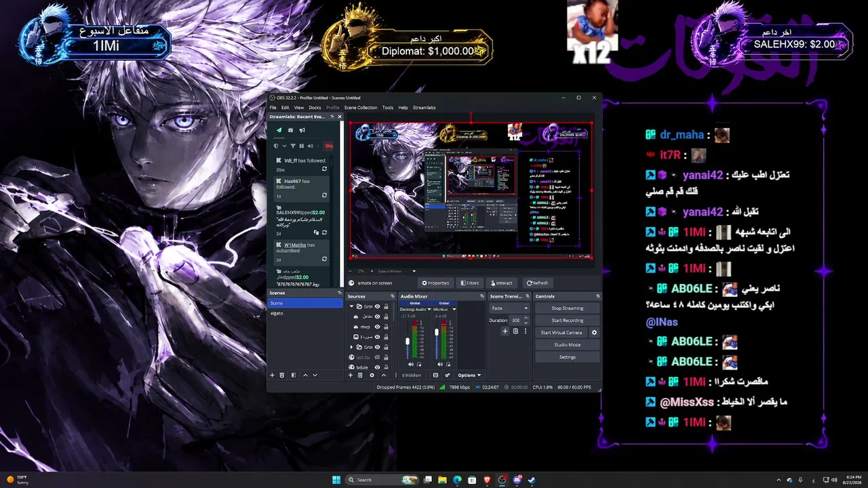Replay the Vdi_ff follow alert

(x=324, y=169)
